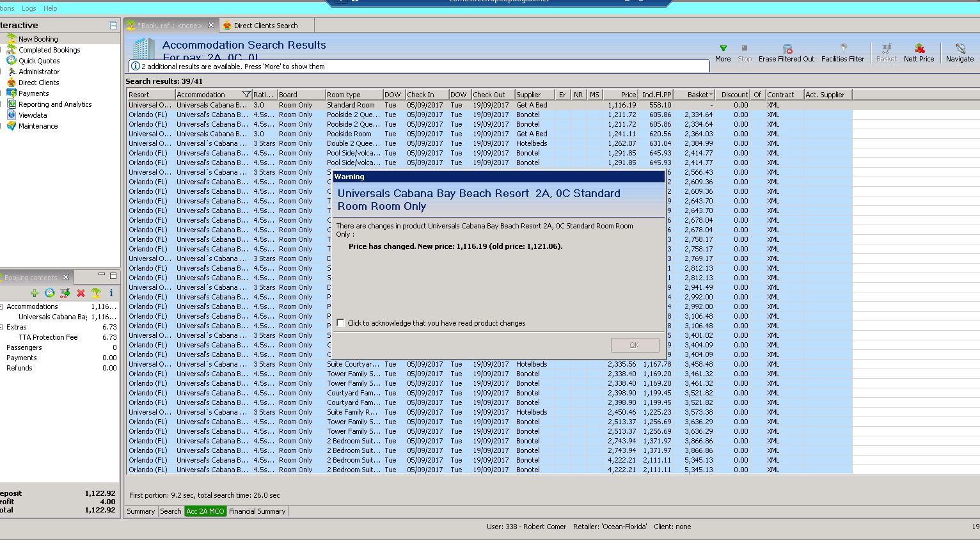Click the green plus icon in Booking contents

(35, 293)
